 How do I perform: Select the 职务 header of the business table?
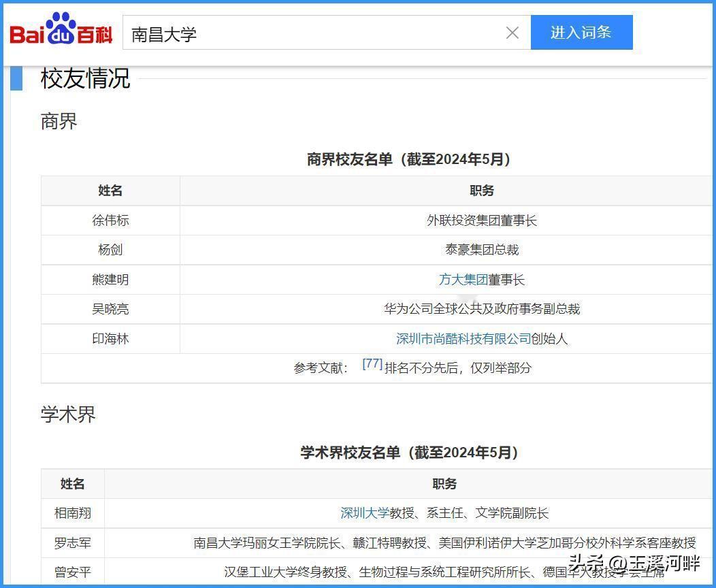click(482, 191)
